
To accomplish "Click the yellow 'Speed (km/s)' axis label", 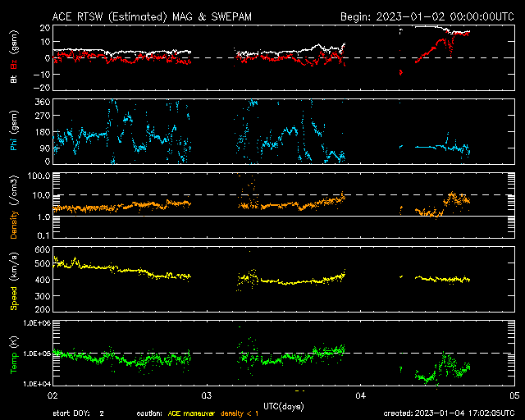I will [14, 281].
